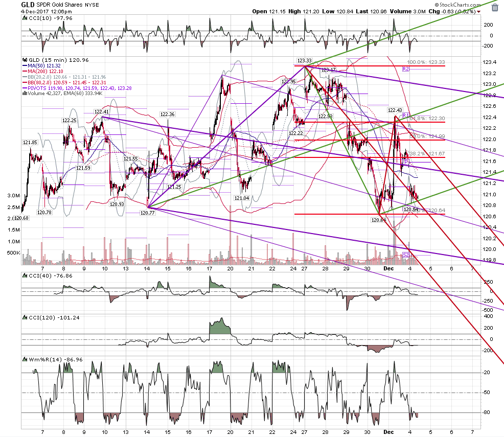Click the P pivot point marker
504x437 pixels.
[x=406, y=162]
